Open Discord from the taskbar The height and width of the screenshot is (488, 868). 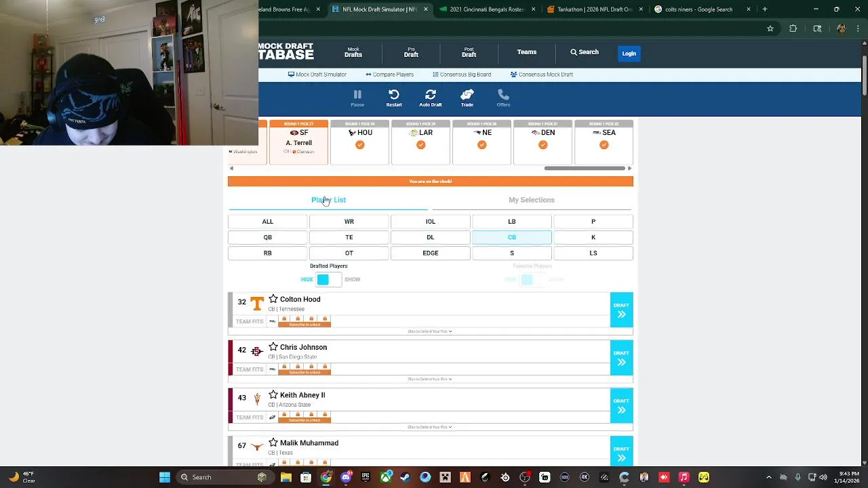(x=346, y=477)
